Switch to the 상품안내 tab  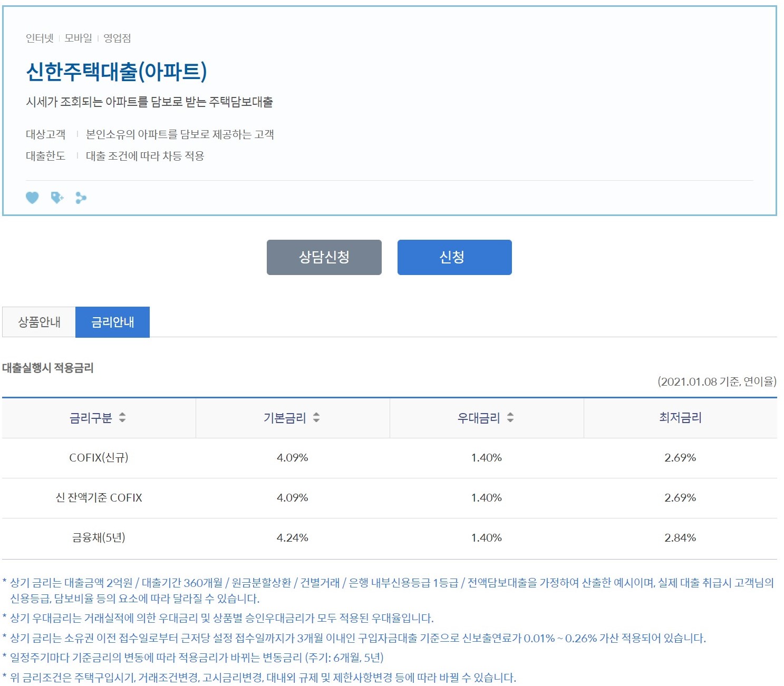click(x=39, y=322)
